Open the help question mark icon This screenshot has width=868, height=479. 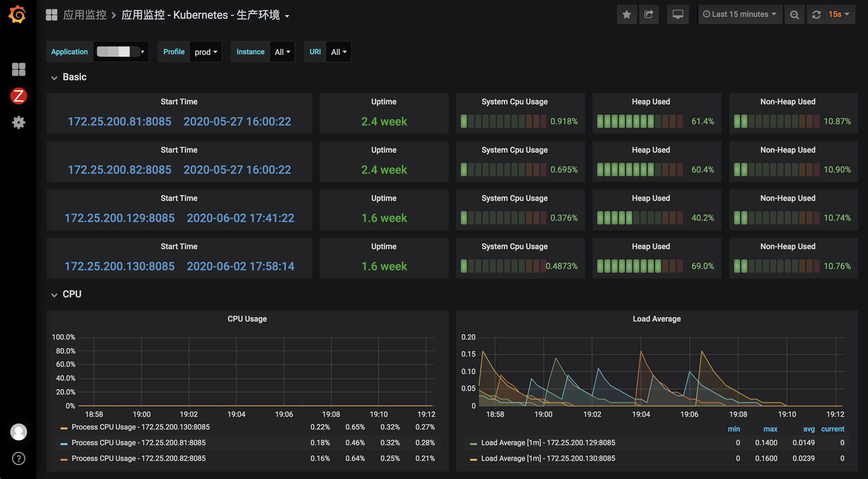coord(18,458)
